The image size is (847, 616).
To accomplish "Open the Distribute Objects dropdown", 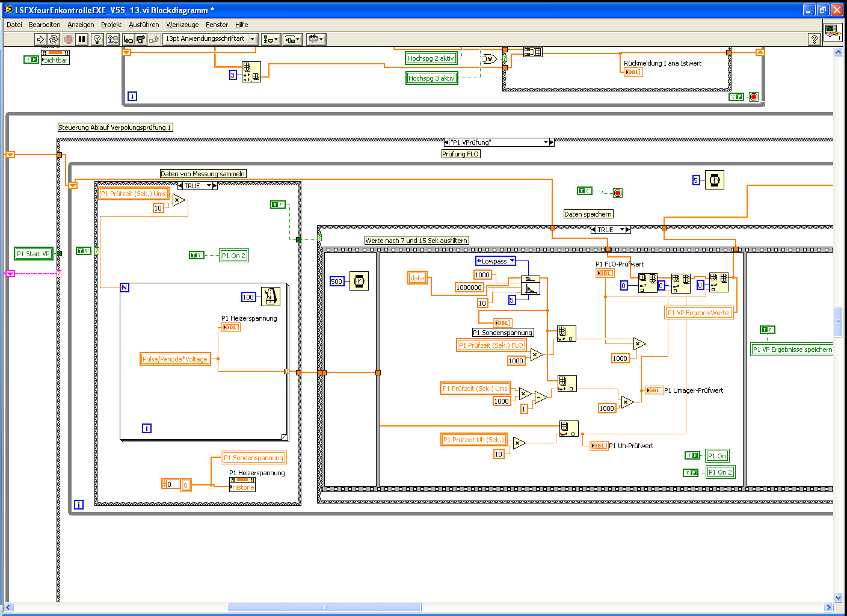I will tap(292, 39).
